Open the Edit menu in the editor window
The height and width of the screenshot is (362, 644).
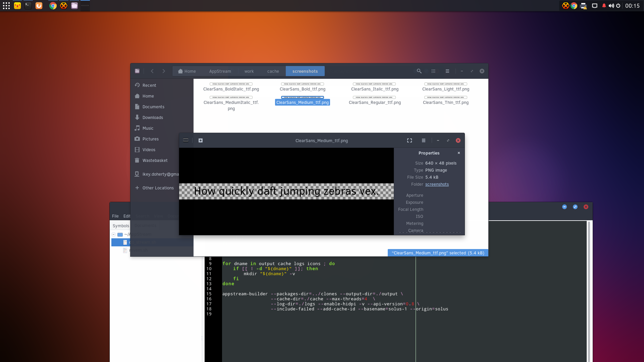click(x=127, y=216)
